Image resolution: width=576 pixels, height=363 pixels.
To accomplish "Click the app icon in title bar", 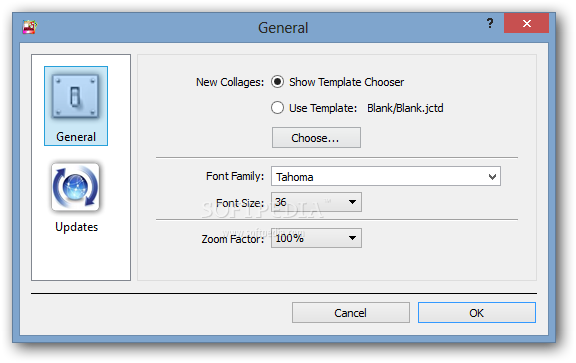I will 29,27.
